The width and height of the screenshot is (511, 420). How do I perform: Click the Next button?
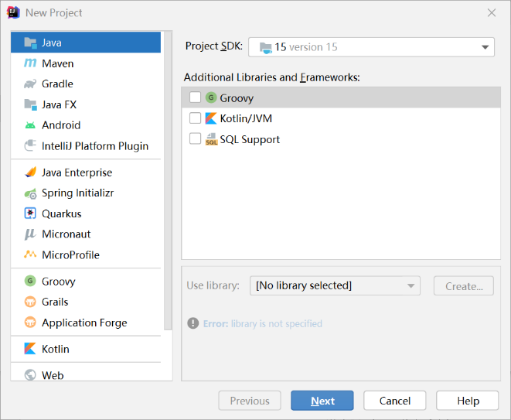tap(322, 401)
